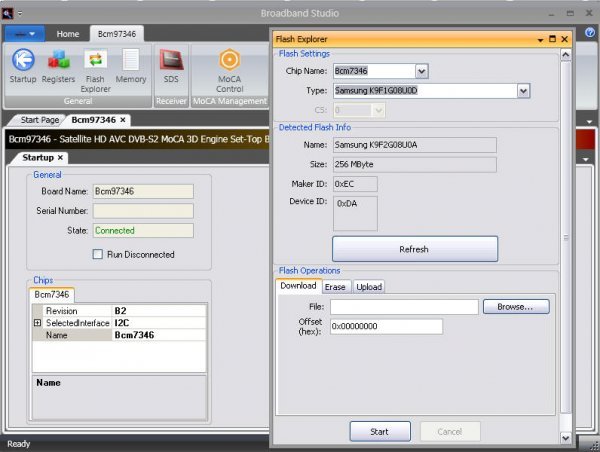Open the Flash Explorer panel options arrow

540,40
